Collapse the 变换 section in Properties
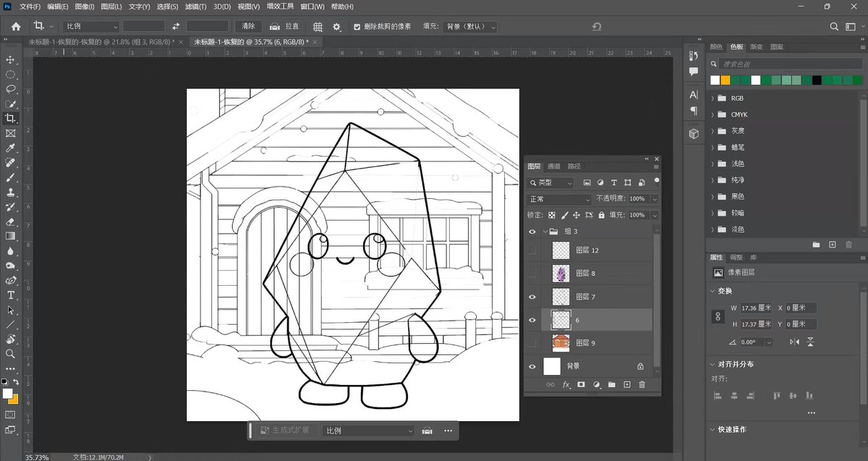The width and height of the screenshot is (868, 461). pos(711,291)
